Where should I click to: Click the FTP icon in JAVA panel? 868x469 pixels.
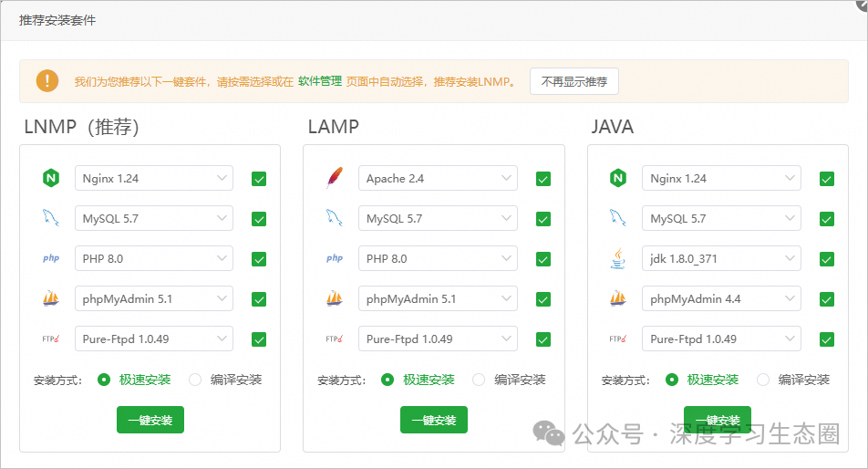click(x=618, y=339)
